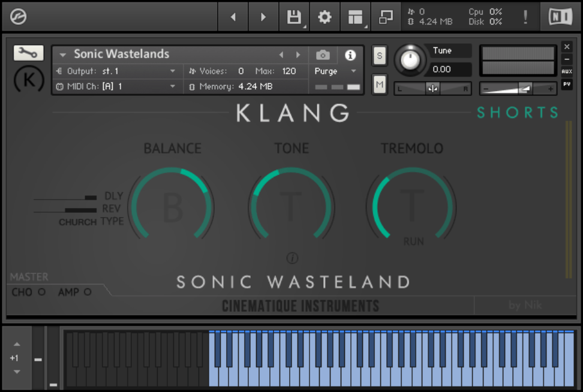Go to previous preset with the header left arrow

point(233,17)
